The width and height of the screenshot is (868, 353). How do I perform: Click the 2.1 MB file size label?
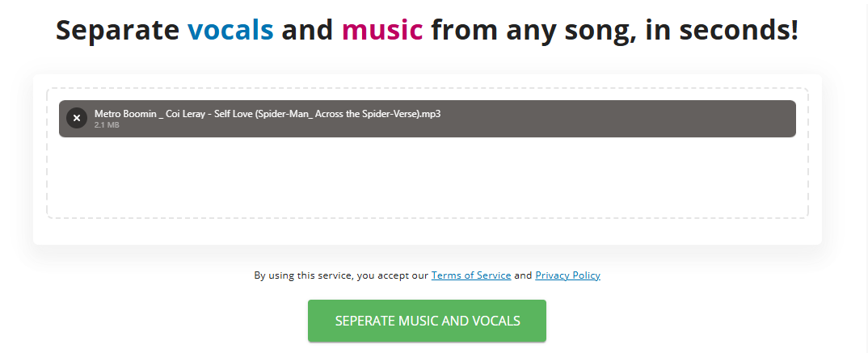point(107,125)
